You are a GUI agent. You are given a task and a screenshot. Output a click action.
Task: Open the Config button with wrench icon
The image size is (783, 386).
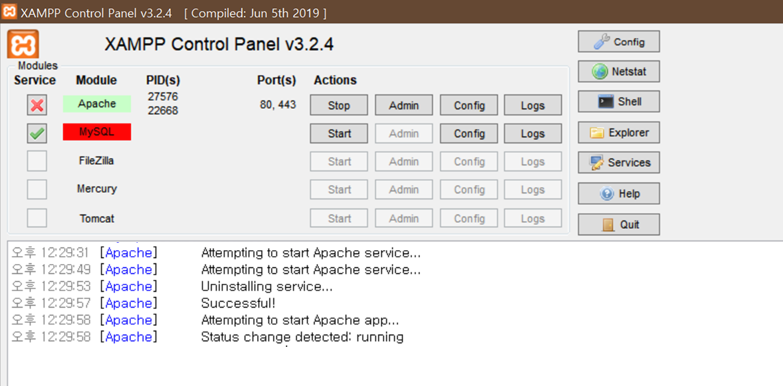pos(619,41)
